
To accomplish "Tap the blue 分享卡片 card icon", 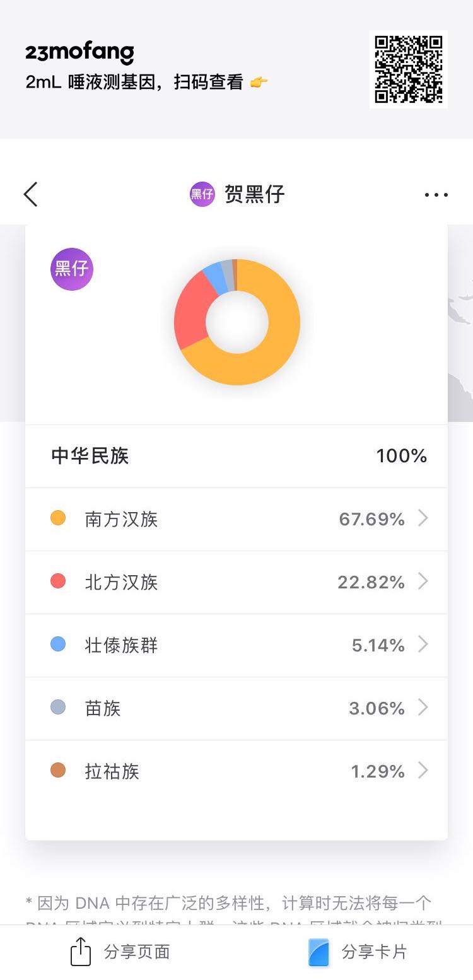I will [x=319, y=952].
